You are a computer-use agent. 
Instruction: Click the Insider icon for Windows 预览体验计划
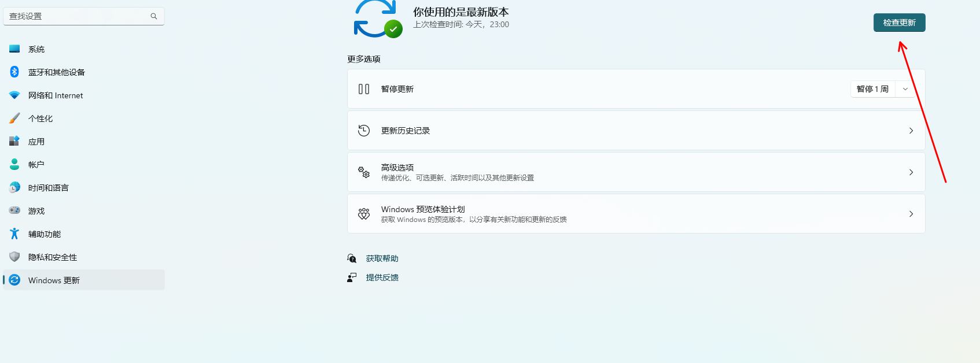pos(364,214)
